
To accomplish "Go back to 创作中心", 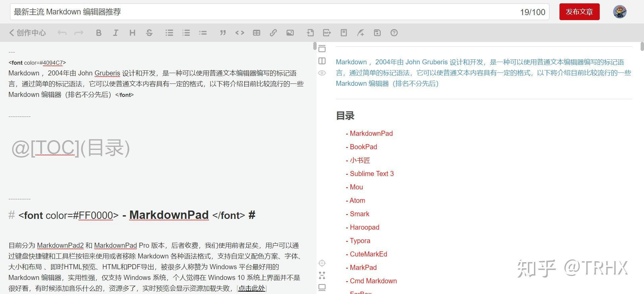I will pyautogui.click(x=28, y=33).
